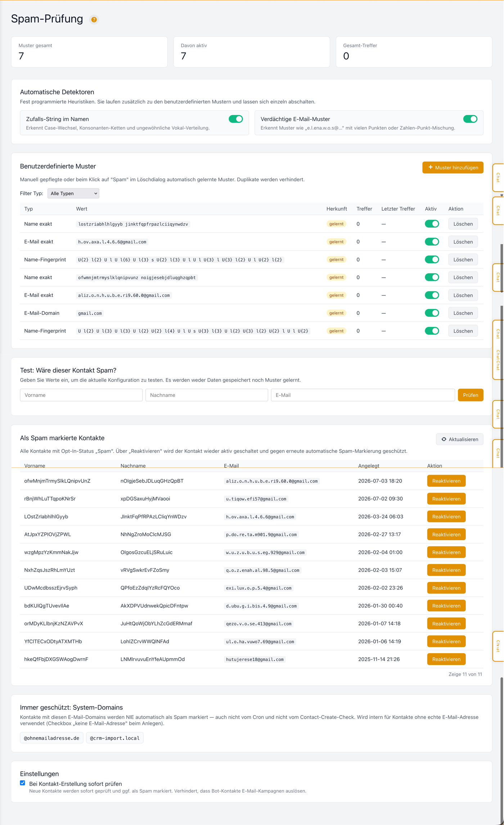The width and height of the screenshot is (504, 825).
Task: Reactivate contact ofwMnjmTrmySlkLQnipvUnZ
Action: [x=446, y=481]
